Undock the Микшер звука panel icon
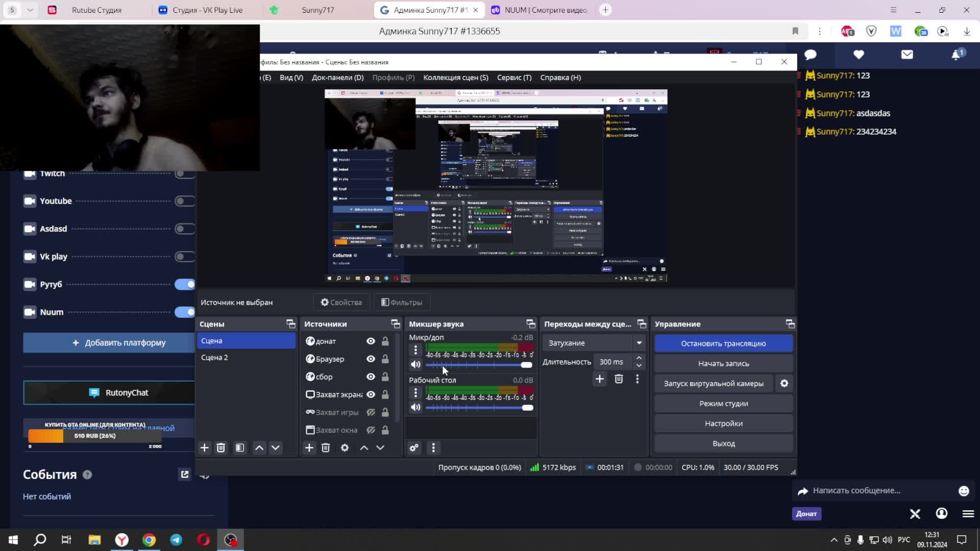This screenshot has width=980, height=551. [x=531, y=324]
